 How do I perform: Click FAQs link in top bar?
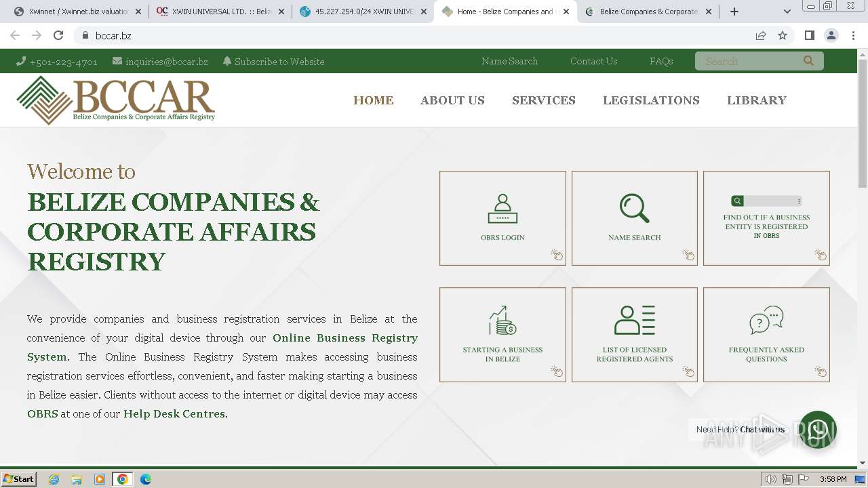[x=661, y=61]
